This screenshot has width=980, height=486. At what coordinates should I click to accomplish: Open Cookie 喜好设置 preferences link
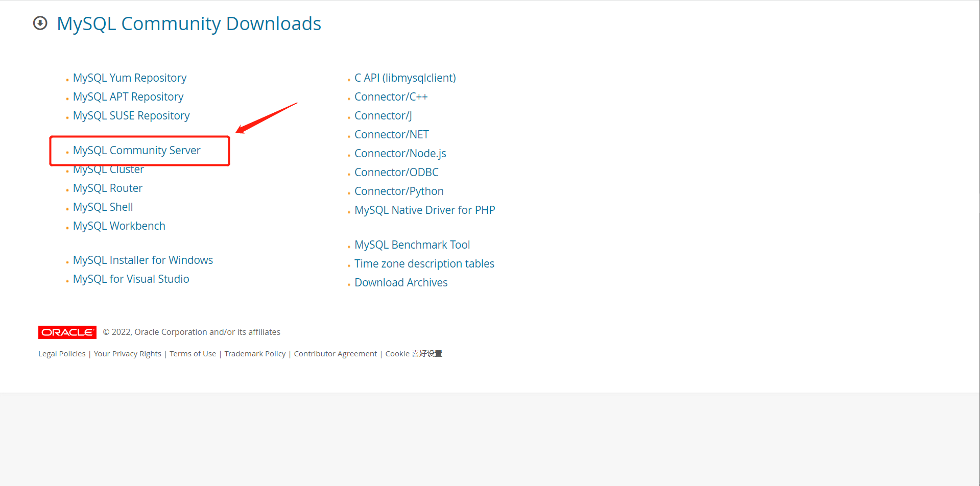click(414, 354)
